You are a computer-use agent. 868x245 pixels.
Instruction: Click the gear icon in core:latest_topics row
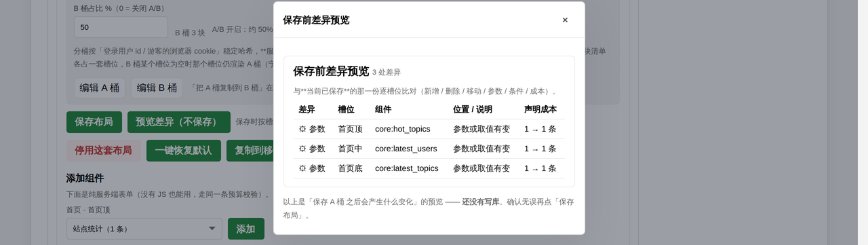[302, 168]
